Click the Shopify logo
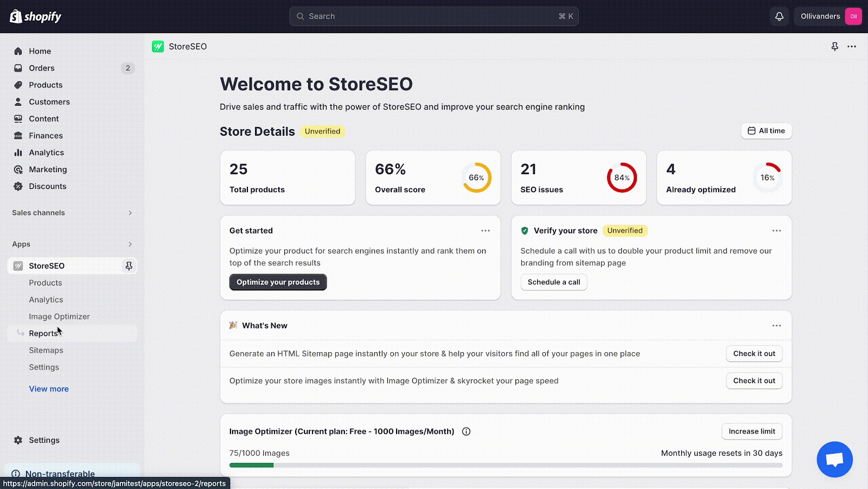The image size is (868, 489). 35,16
